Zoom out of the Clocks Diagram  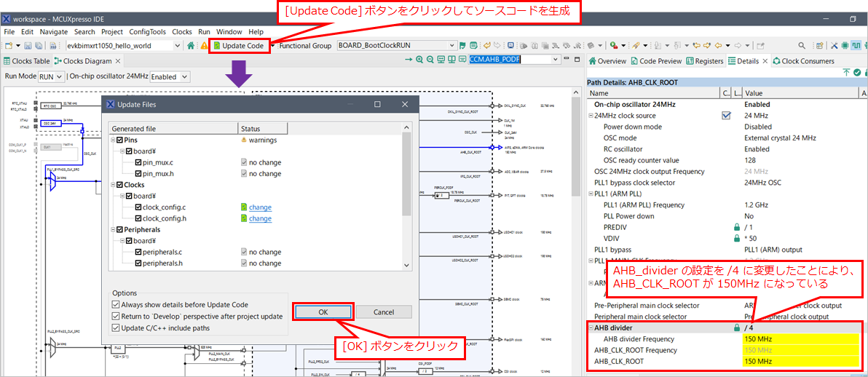point(430,59)
